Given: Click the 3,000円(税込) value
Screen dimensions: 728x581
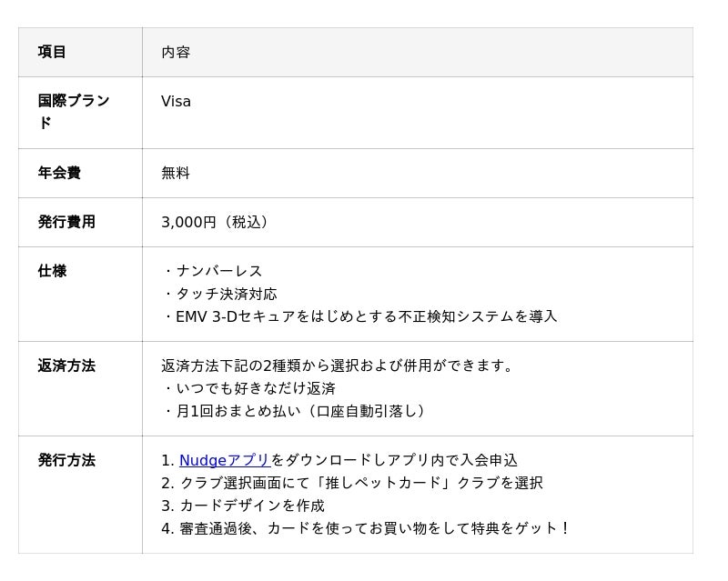Looking at the screenshot, I should (x=215, y=222).
